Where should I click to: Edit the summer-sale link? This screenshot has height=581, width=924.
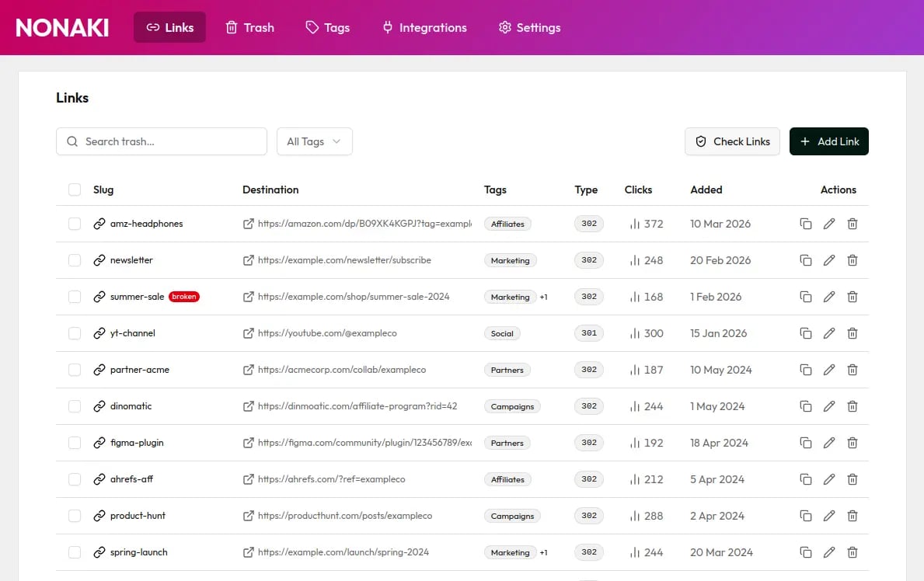click(x=829, y=297)
